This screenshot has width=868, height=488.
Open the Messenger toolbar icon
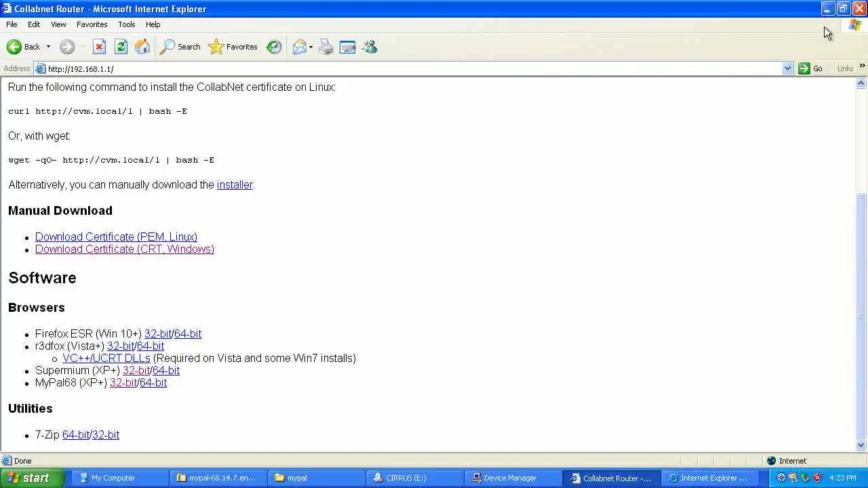pyautogui.click(x=370, y=47)
